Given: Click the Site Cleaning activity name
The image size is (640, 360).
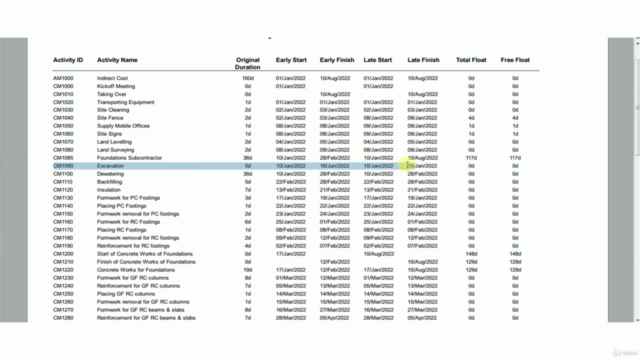Looking at the screenshot, I should coord(113,110).
